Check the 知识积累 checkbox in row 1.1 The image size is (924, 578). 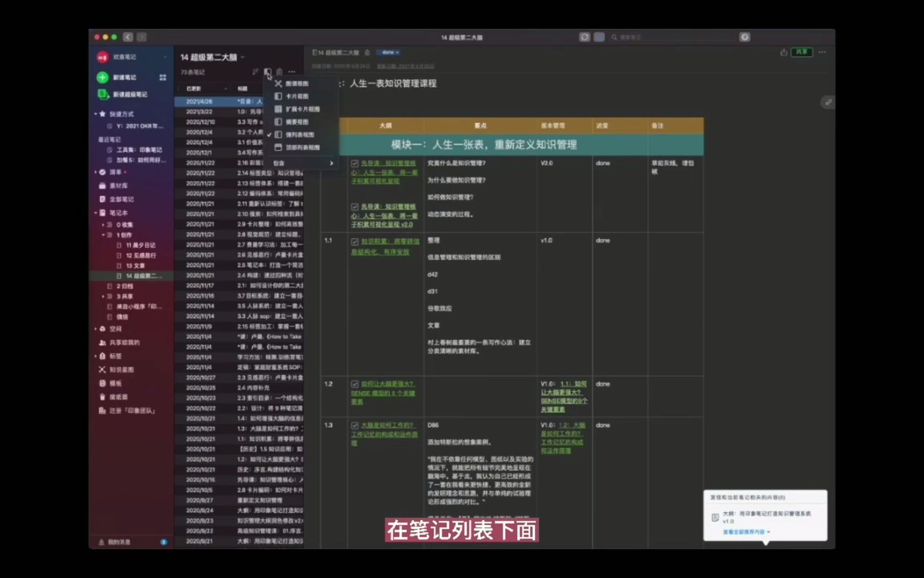354,241
